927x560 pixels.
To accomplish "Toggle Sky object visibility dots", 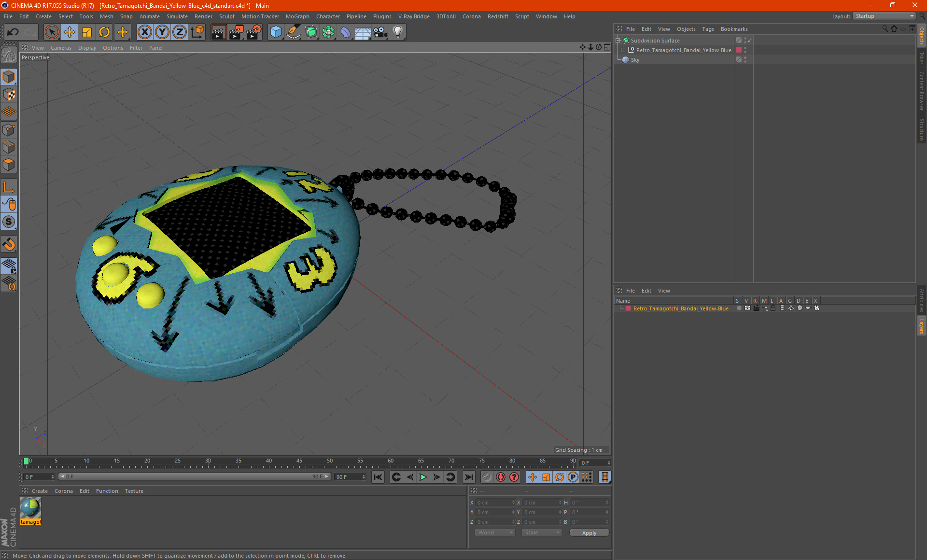I will (745, 60).
